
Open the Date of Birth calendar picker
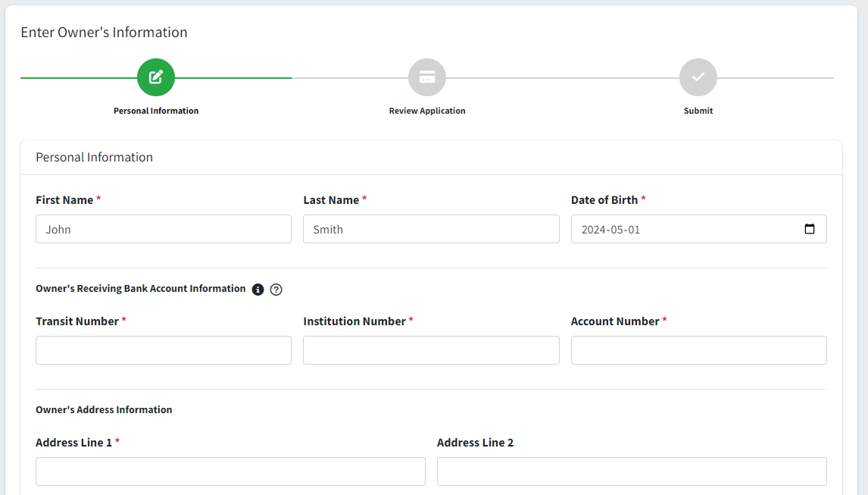pos(810,229)
